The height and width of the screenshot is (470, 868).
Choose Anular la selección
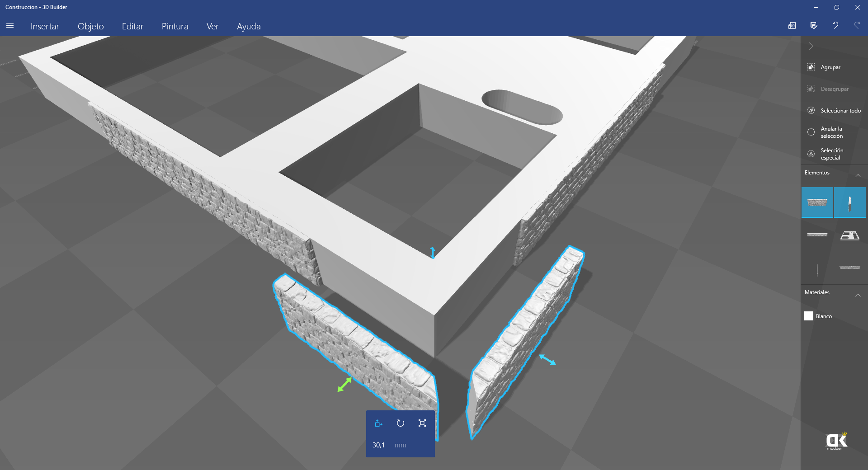(x=832, y=132)
